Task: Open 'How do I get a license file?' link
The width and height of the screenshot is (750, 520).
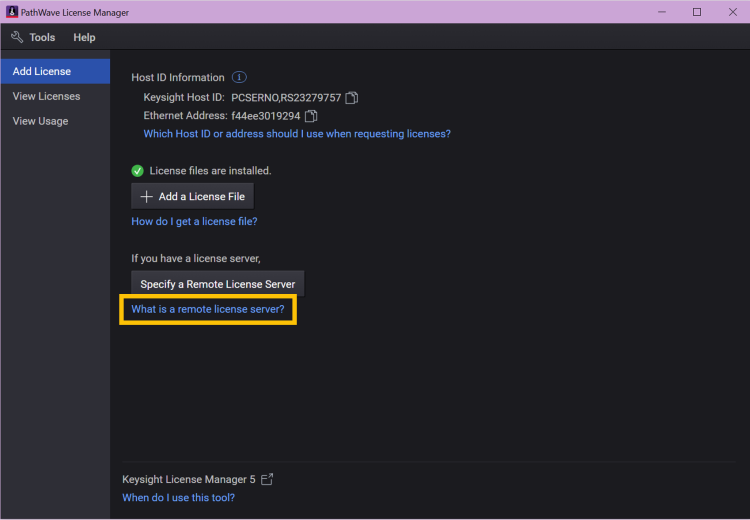Action: point(194,221)
